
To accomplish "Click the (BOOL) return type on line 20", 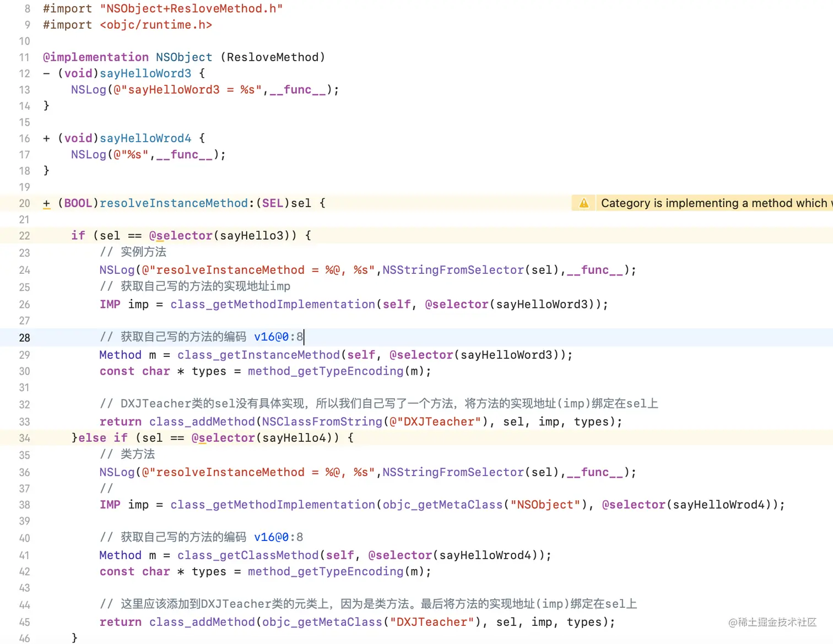I will click(x=78, y=203).
